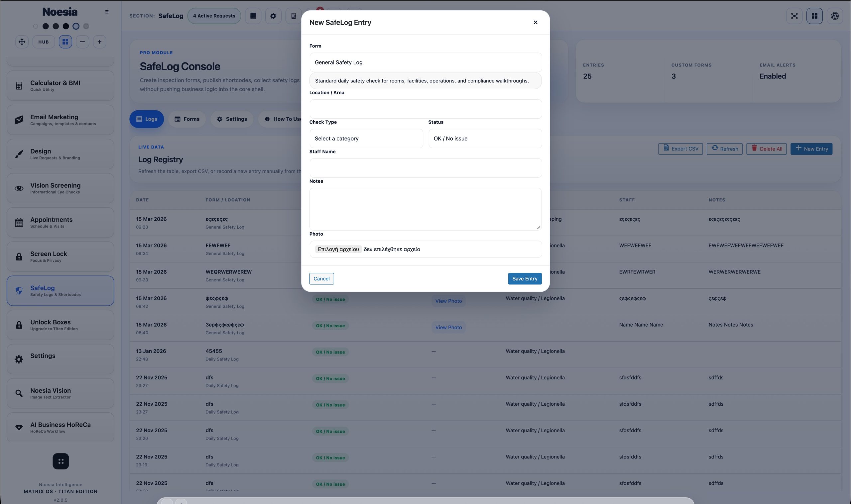Open Noesia Vision image text extractor
The width and height of the screenshot is (851, 504).
(60, 393)
